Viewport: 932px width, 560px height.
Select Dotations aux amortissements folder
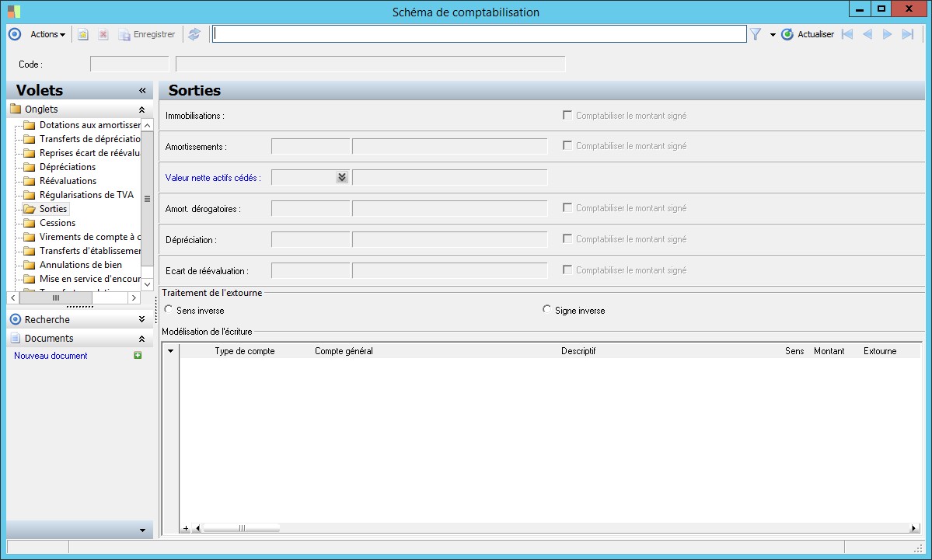pos(89,125)
